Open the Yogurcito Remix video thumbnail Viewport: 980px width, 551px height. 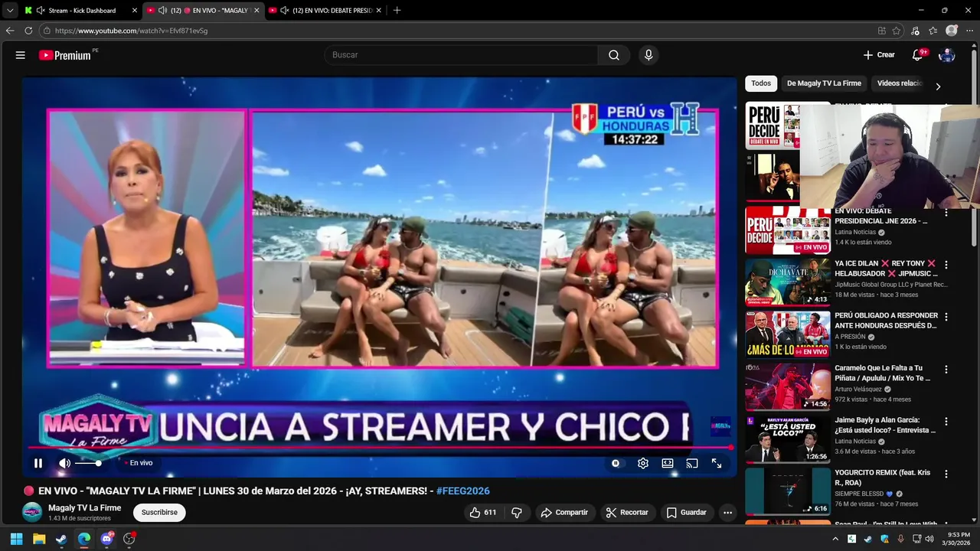[x=788, y=491]
